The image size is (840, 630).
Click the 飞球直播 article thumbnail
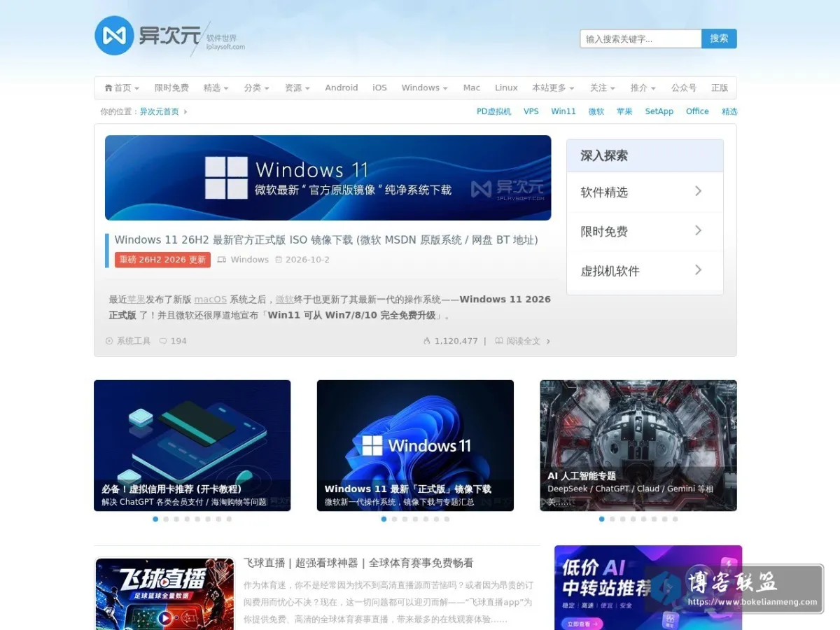tap(164, 594)
